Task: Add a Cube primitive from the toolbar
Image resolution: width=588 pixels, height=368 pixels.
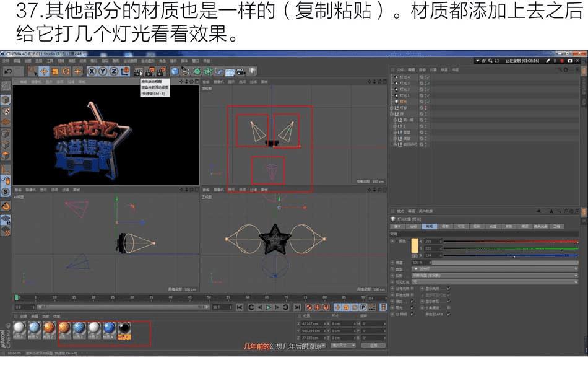Action: pos(175,71)
